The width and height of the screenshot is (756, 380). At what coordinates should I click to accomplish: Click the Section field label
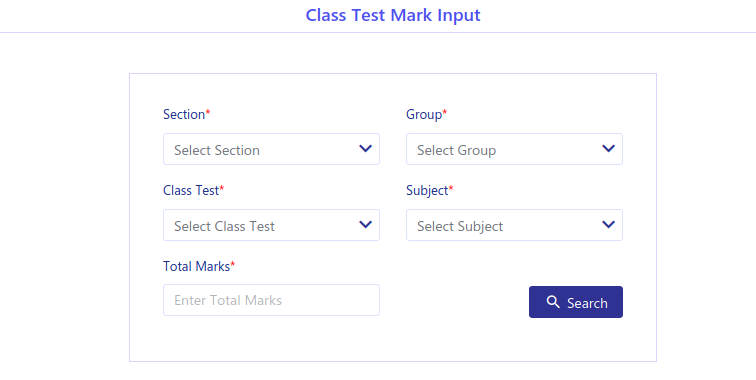click(x=184, y=114)
